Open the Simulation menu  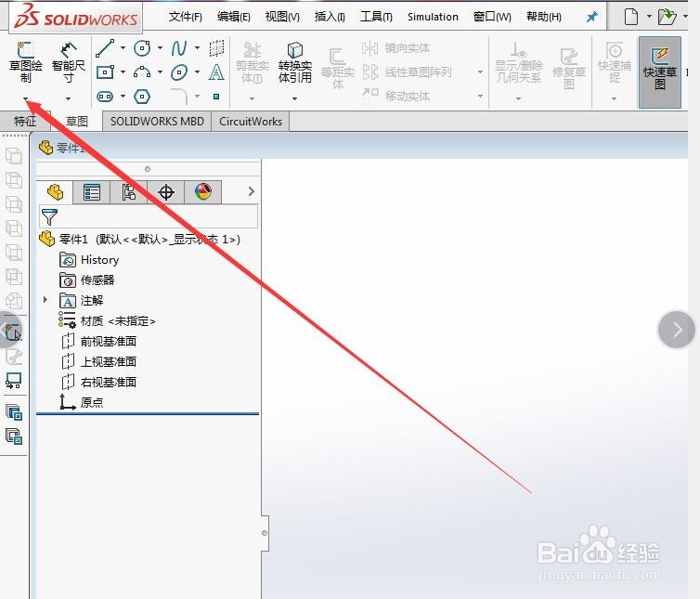pos(433,17)
